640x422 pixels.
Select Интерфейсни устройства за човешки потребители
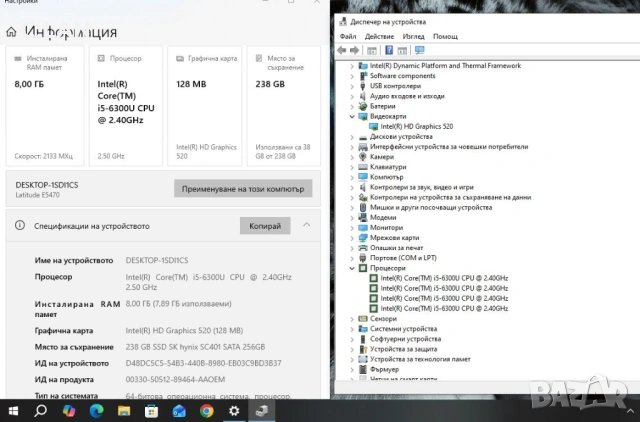pos(449,147)
